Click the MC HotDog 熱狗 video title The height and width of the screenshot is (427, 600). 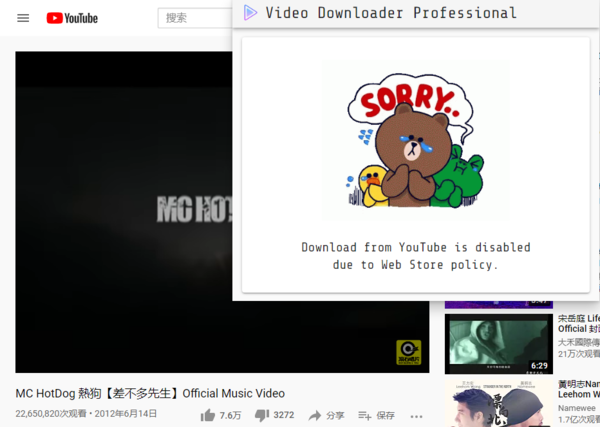click(150, 393)
